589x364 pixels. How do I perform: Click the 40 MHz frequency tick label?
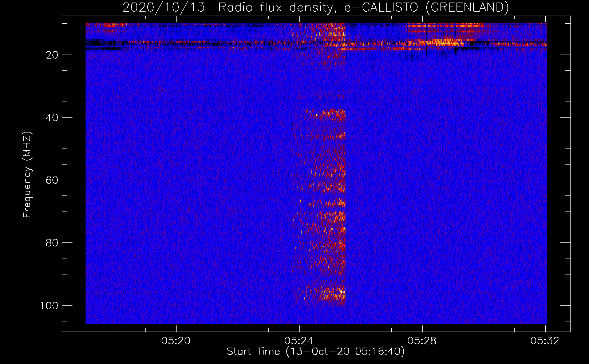[x=52, y=118]
